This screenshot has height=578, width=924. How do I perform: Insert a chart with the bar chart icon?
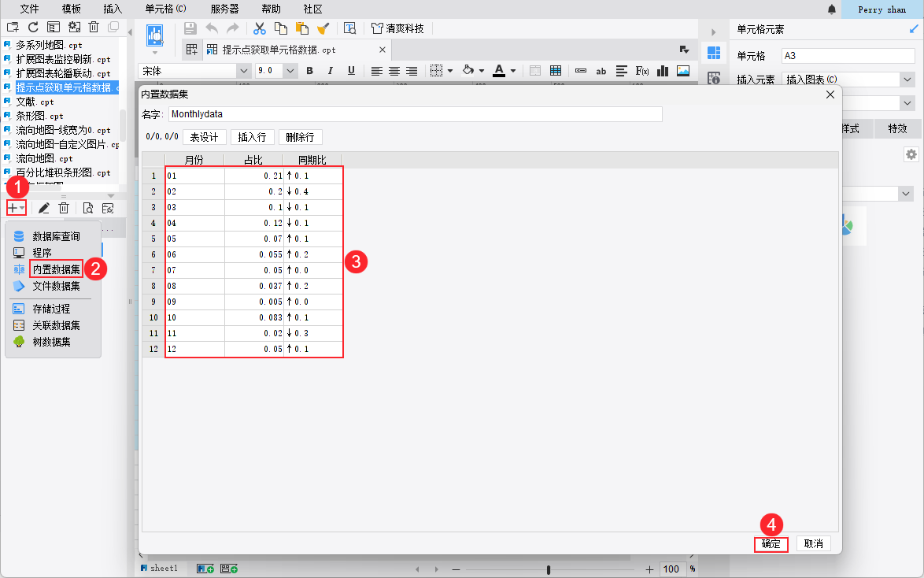(663, 71)
